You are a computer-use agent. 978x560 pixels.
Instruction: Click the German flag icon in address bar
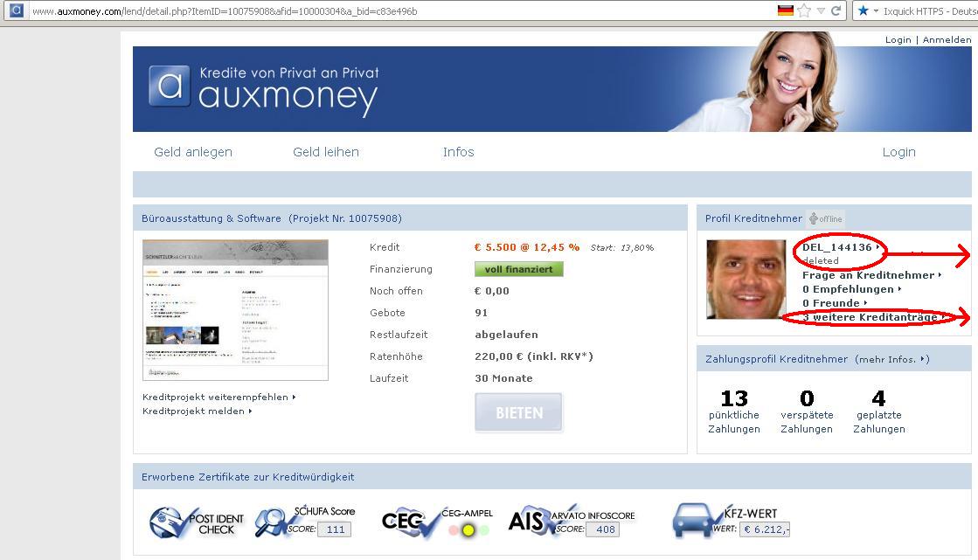coord(785,10)
